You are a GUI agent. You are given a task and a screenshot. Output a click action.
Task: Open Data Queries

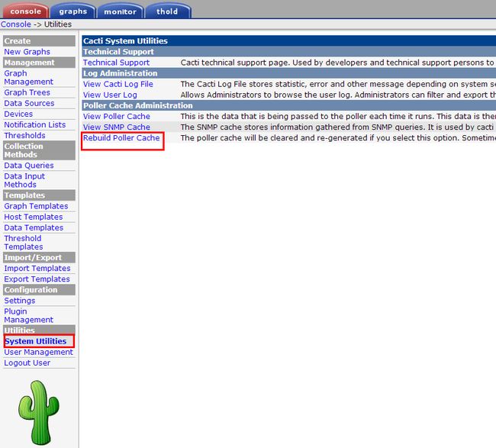(x=29, y=166)
